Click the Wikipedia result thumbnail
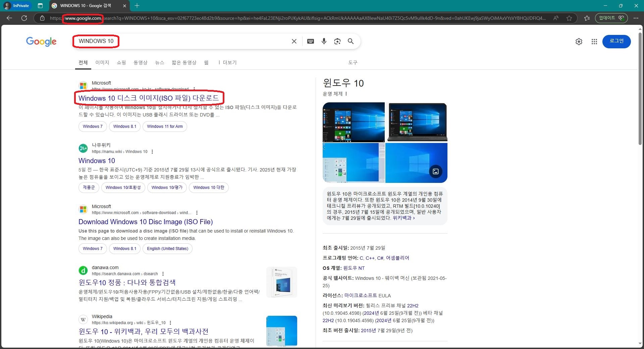The height and width of the screenshot is (349, 644). 282,331
